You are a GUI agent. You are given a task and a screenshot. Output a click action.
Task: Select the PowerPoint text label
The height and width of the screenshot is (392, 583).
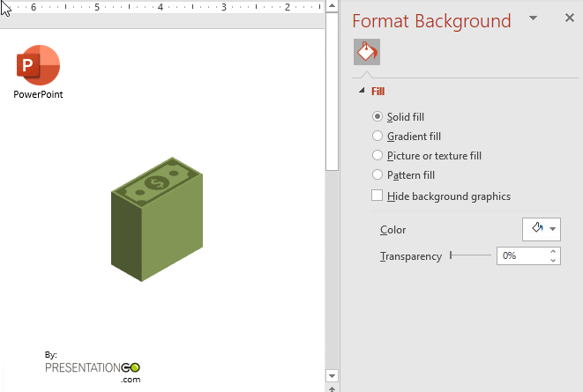(38, 94)
